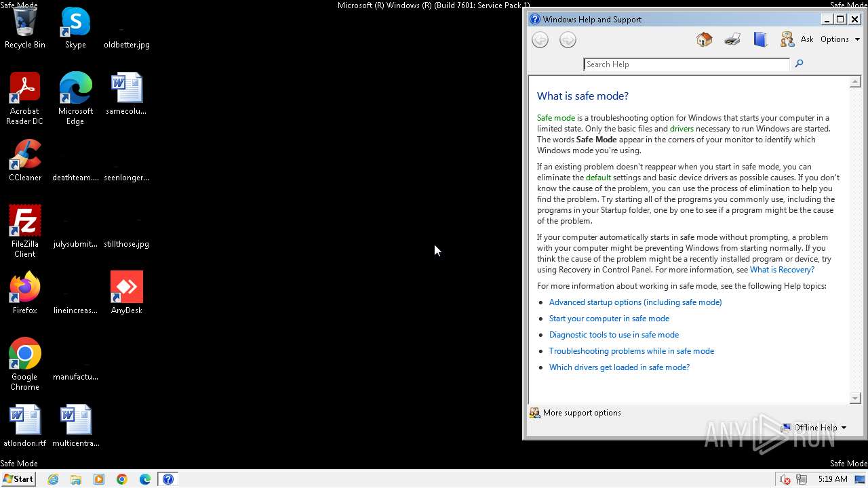Open Windows Media Player taskbar icon
The image size is (868, 488).
click(99, 479)
